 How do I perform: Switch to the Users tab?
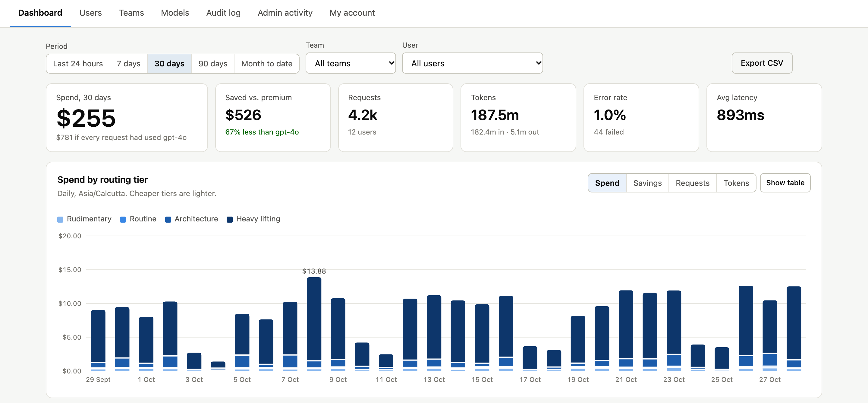tap(90, 13)
